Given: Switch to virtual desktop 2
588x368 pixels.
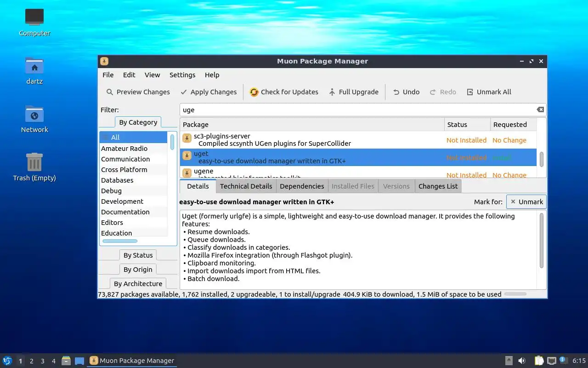Looking at the screenshot, I should click(32, 361).
